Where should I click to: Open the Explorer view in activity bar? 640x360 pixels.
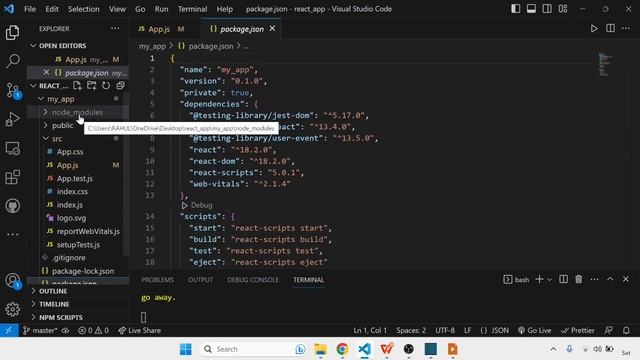(x=12, y=33)
